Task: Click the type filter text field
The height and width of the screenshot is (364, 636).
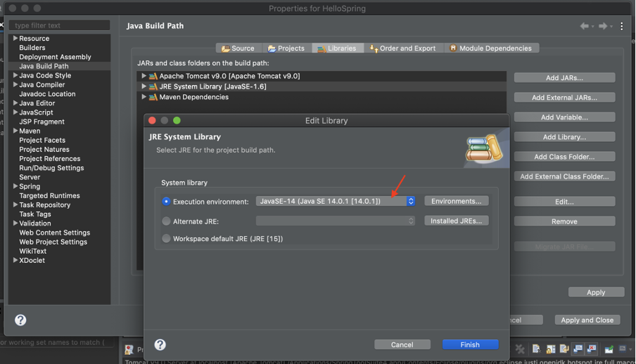Action: pos(59,25)
